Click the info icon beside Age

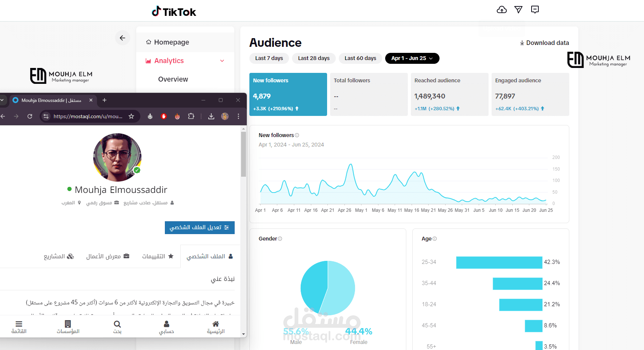pos(435,239)
